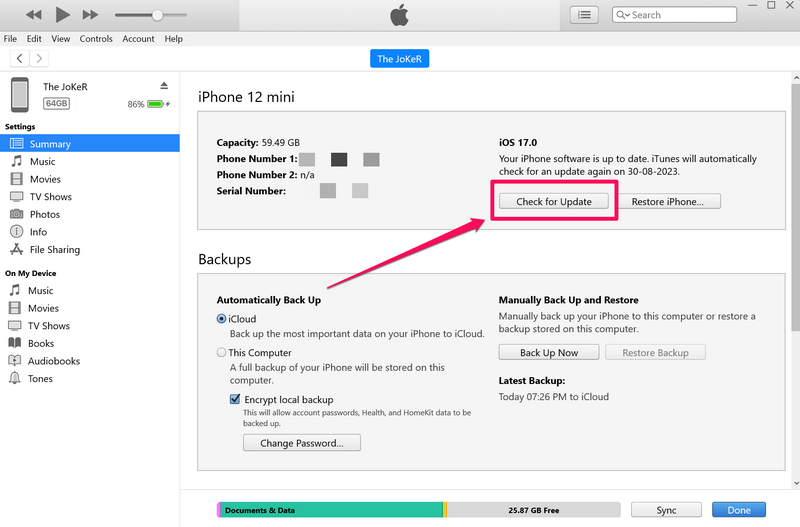Screen dimensions: 800x527
Task: Open Photos camera icon in sidebar
Action: tap(17, 214)
